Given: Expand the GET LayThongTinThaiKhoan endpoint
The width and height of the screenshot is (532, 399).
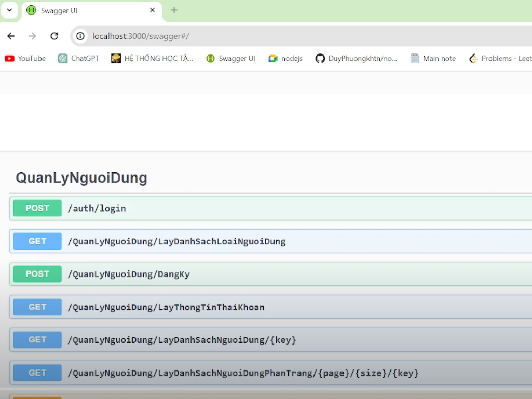Looking at the screenshot, I should [166, 307].
